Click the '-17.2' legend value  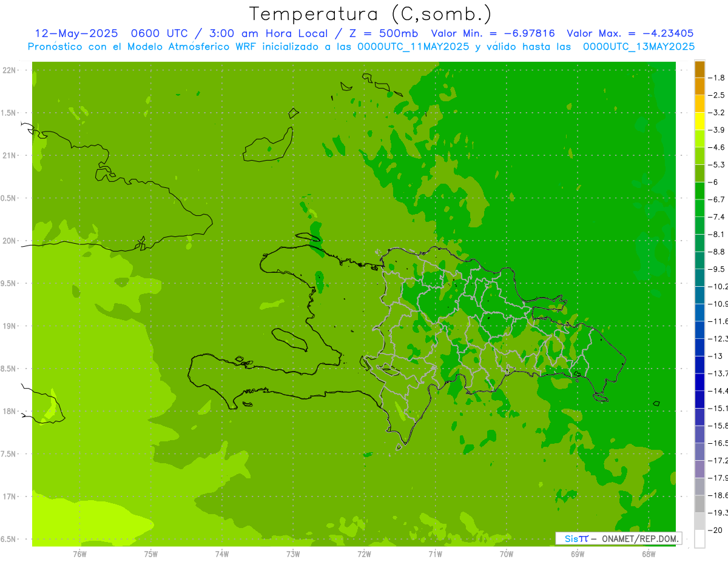click(x=718, y=460)
